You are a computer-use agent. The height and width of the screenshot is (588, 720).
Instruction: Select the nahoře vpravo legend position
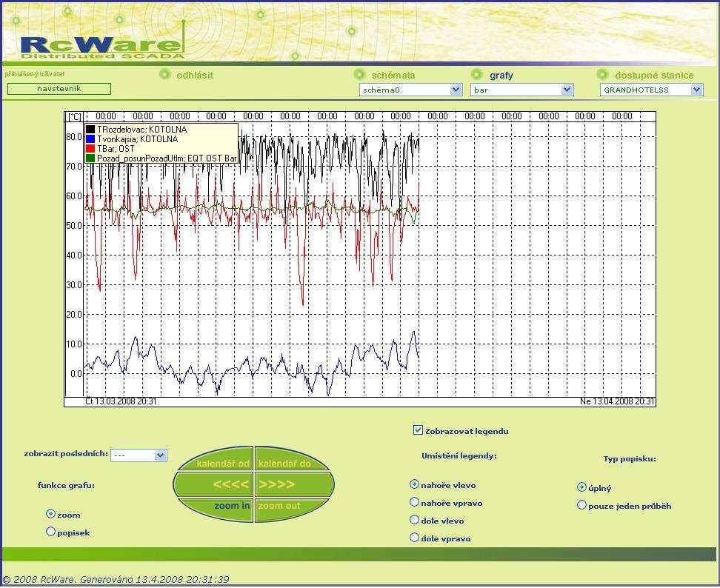click(414, 502)
